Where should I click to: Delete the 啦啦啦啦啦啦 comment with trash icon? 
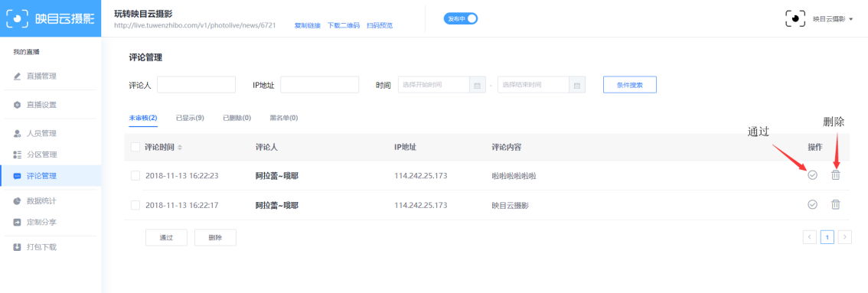[835, 175]
